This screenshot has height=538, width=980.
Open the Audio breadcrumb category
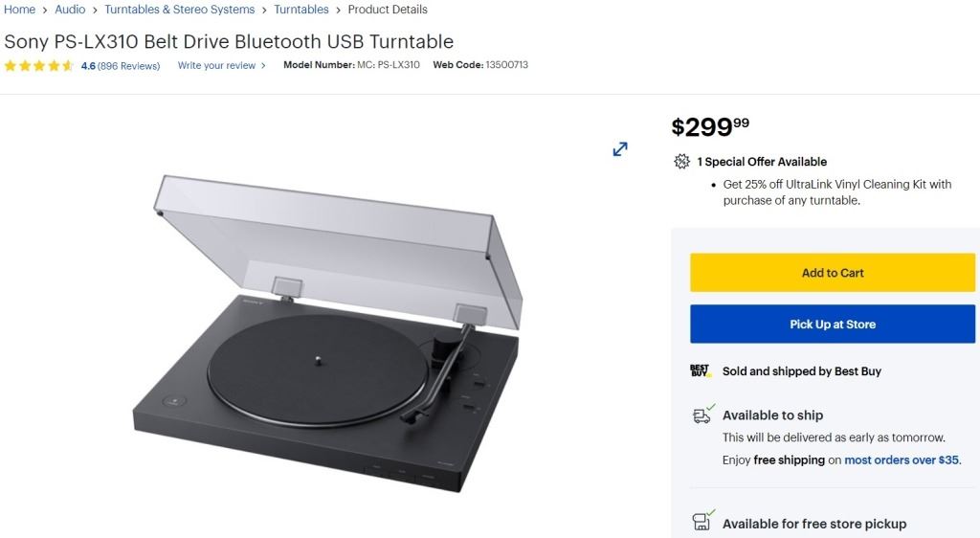pyautogui.click(x=70, y=10)
